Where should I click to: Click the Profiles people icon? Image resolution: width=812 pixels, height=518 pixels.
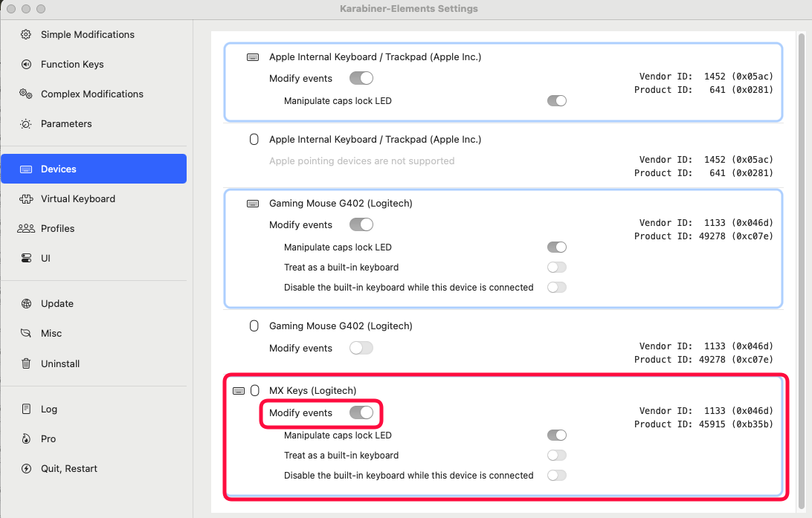click(26, 228)
